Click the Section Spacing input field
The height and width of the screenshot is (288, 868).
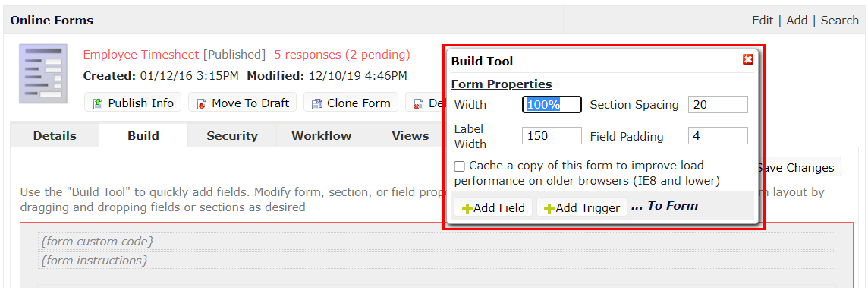tap(718, 104)
